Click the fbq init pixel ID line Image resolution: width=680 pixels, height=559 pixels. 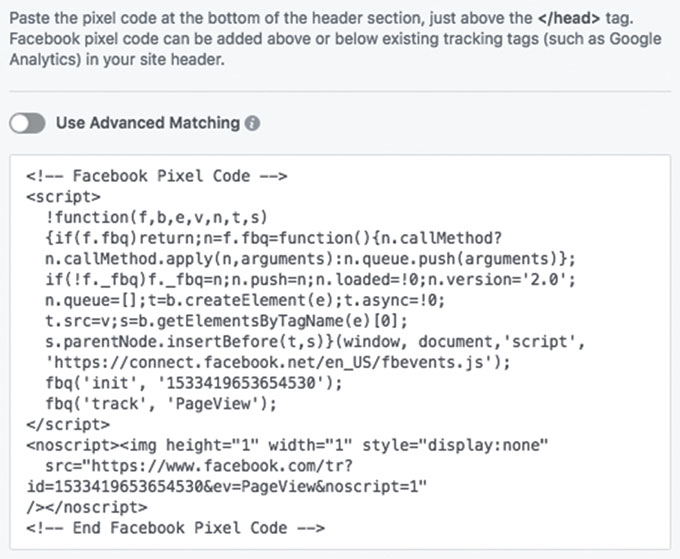click(194, 383)
